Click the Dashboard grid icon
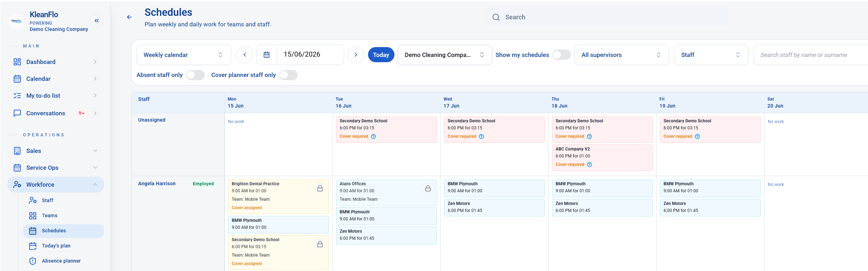 coord(17,62)
